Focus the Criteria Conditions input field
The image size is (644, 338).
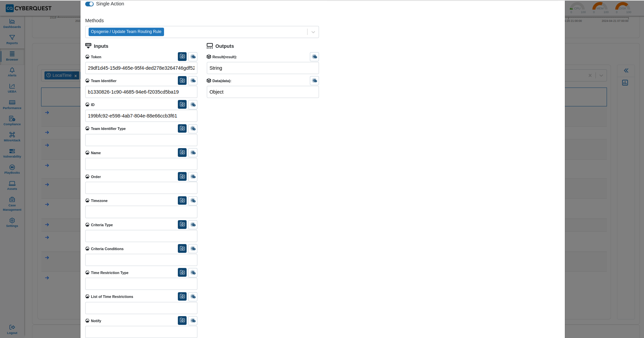click(x=141, y=260)
